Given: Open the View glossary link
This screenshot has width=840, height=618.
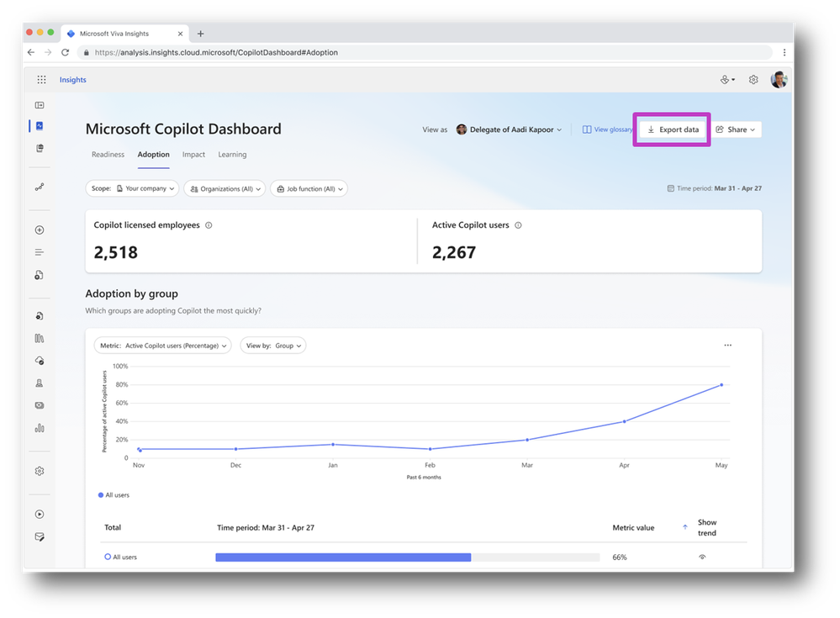Looking at the screenshot, I should [x=607, y=129].
